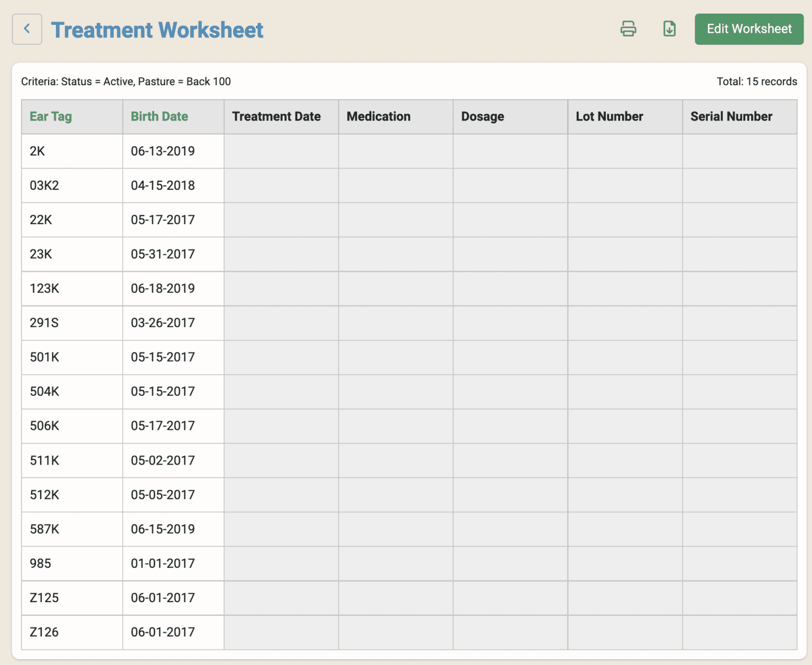Click the Total: 15 records label
The width and height of the screenshot is (812, 665).
(x=756, y=81)
